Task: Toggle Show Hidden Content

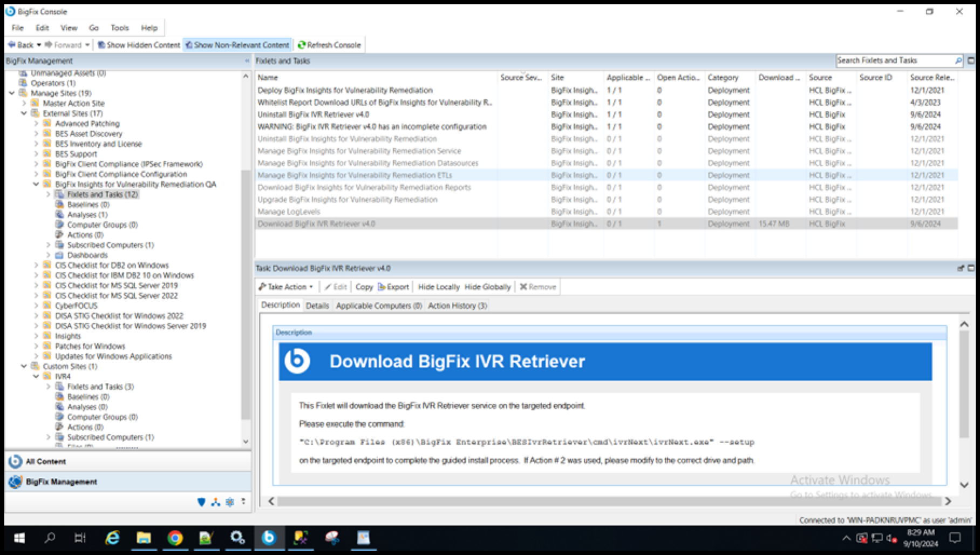Action: click(x=139, y=45)
